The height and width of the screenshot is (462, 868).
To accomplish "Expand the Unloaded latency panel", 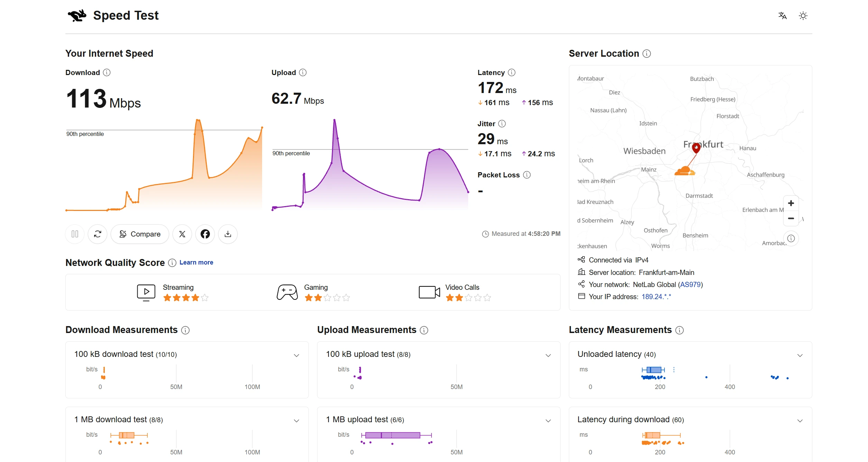I will (x=800, y=355).
